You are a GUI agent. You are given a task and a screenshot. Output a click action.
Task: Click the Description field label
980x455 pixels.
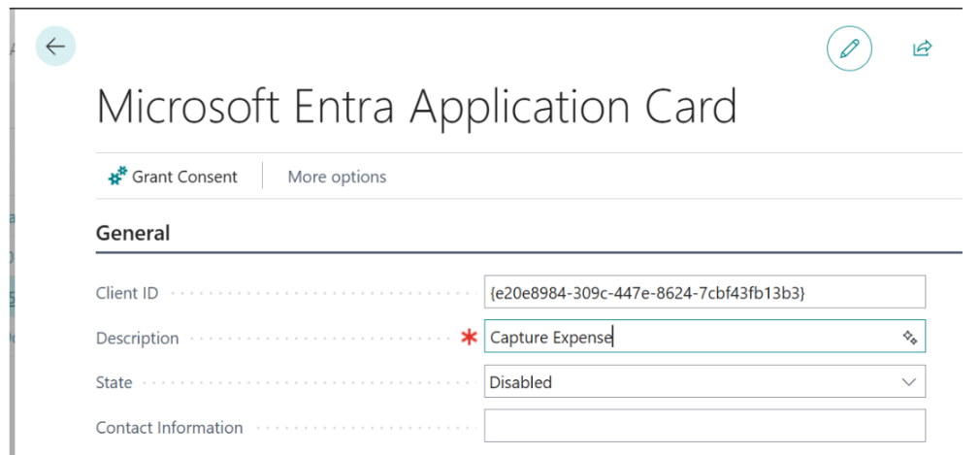pos(138,339)
